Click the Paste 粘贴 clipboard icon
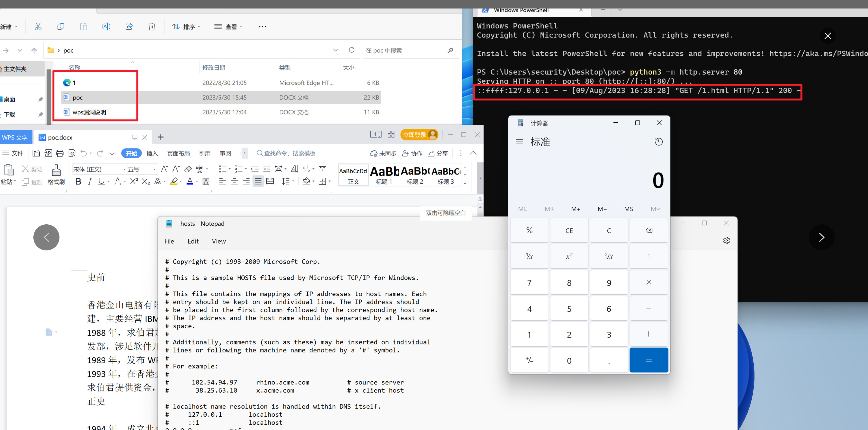 pos(8,170)
